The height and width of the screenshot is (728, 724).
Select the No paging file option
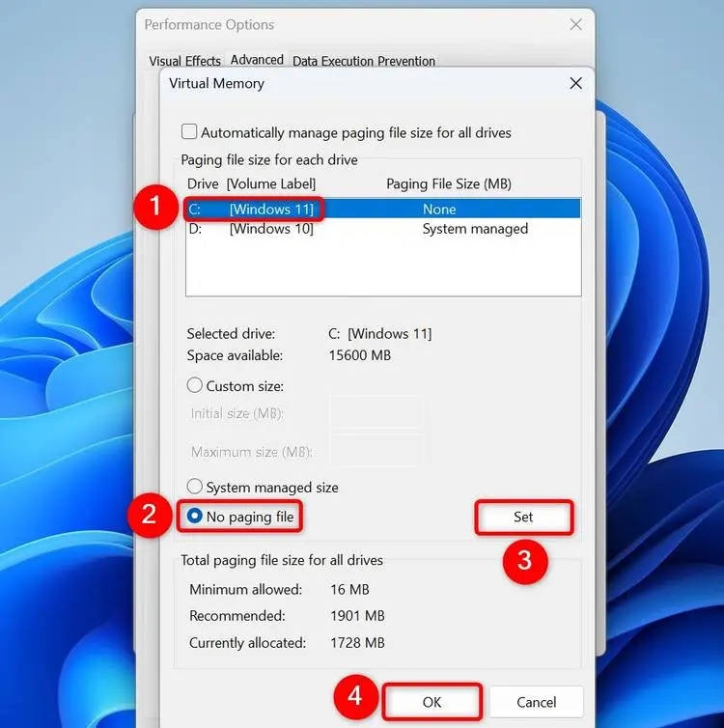[194, 516]
